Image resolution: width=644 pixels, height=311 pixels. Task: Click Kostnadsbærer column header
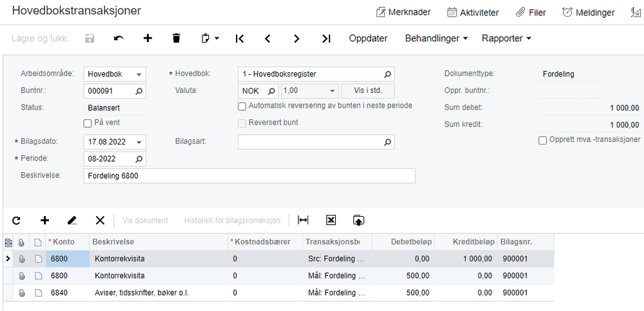[266, 242]
